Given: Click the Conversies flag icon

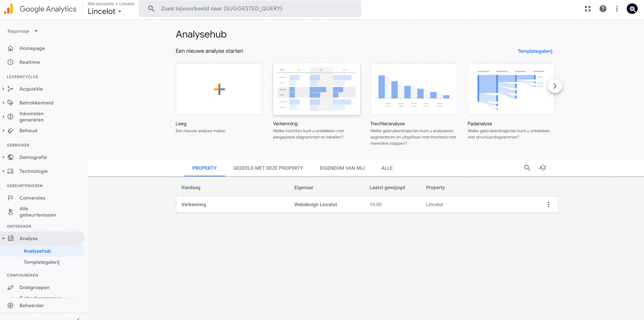Looking at the screenshot, I should 10,198.
